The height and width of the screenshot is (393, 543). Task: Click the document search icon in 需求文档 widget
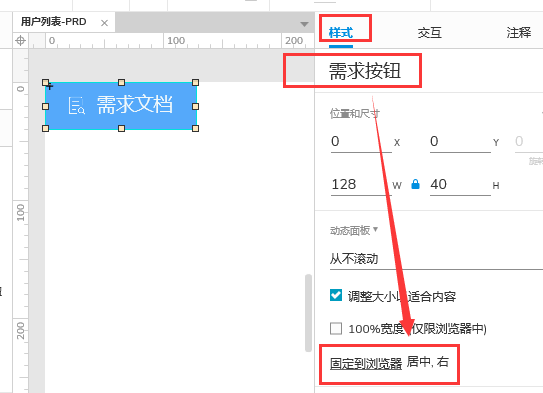tap(77, 105)
